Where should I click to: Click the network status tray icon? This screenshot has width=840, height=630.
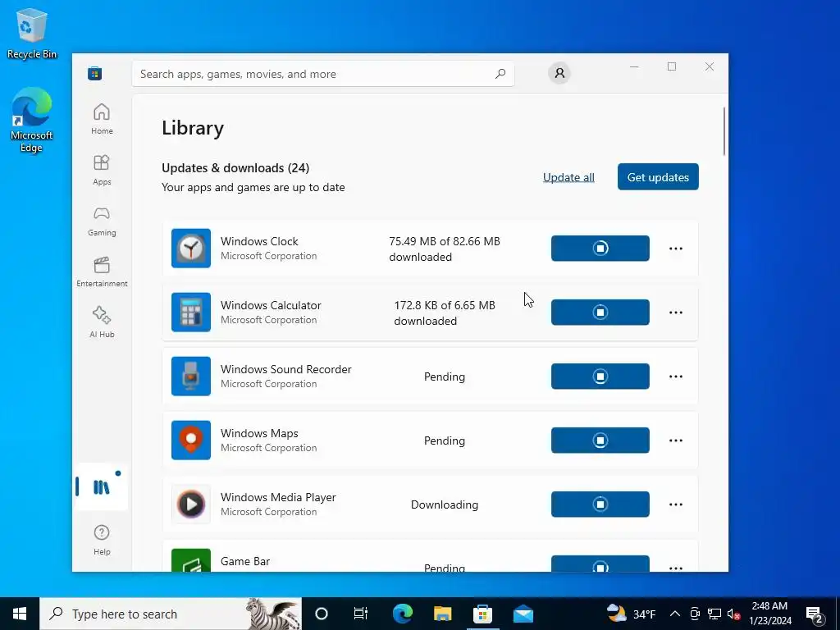714,614
